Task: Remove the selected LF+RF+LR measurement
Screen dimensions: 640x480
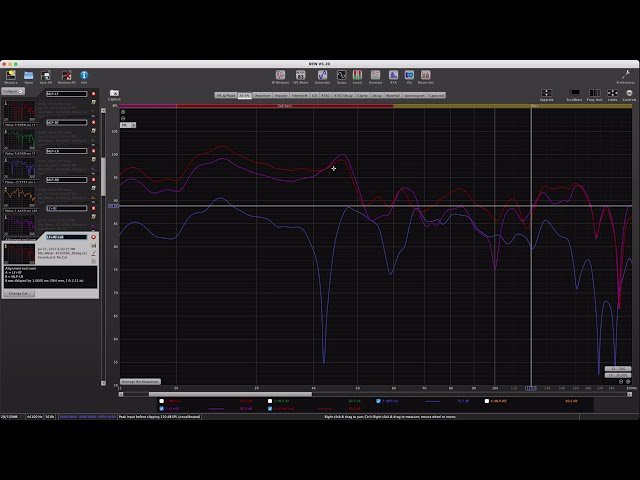Action: click(93, 237)
